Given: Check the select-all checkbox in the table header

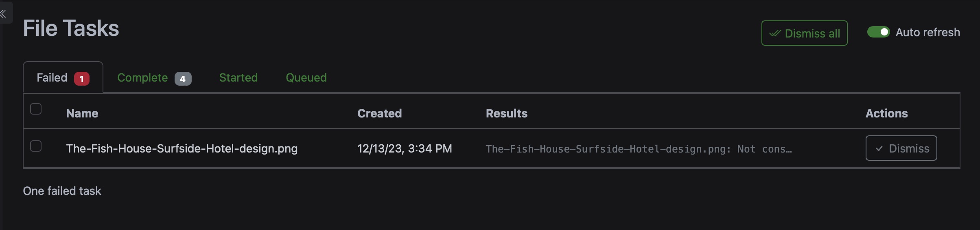Looking at the screenshot, I should point(36,109).
